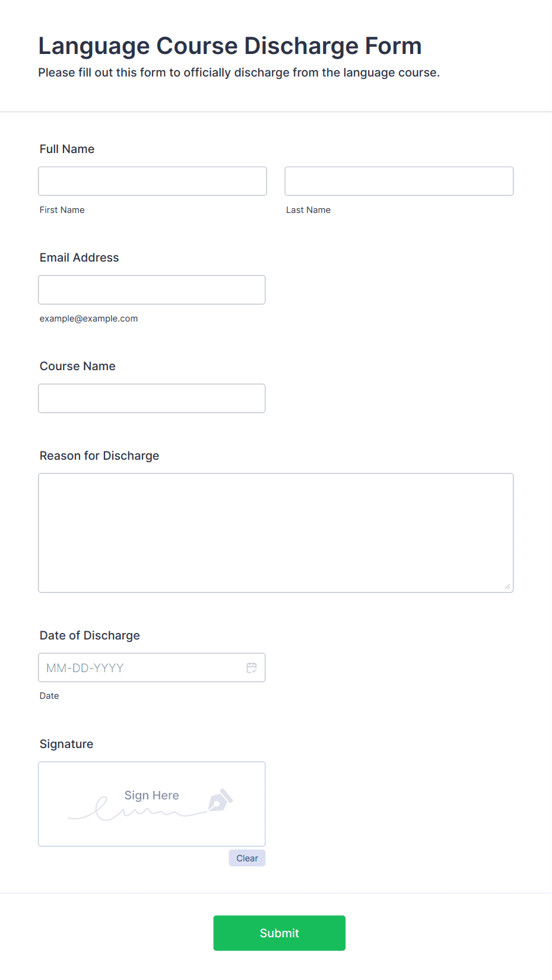Image resolution: width=552 pixels, height=980 pixels.
Task: Click the Reason for Discharge label
Action: click(x=100, y=456)
